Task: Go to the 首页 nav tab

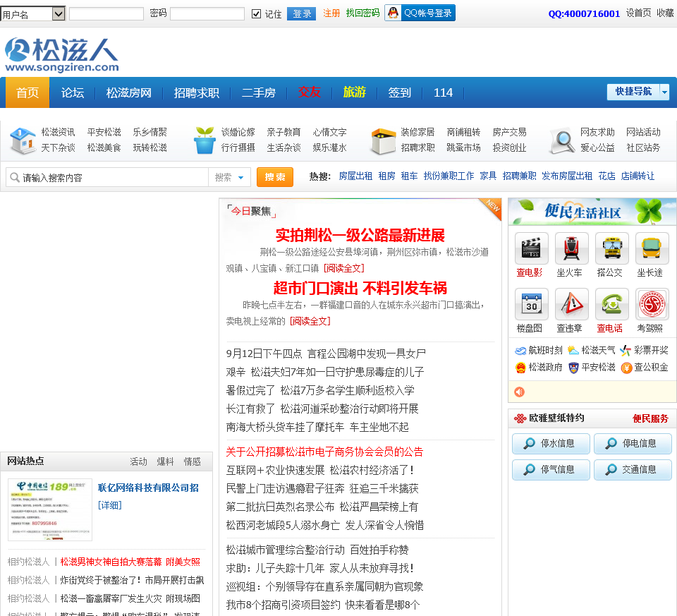Action: [x=28, y=93]
